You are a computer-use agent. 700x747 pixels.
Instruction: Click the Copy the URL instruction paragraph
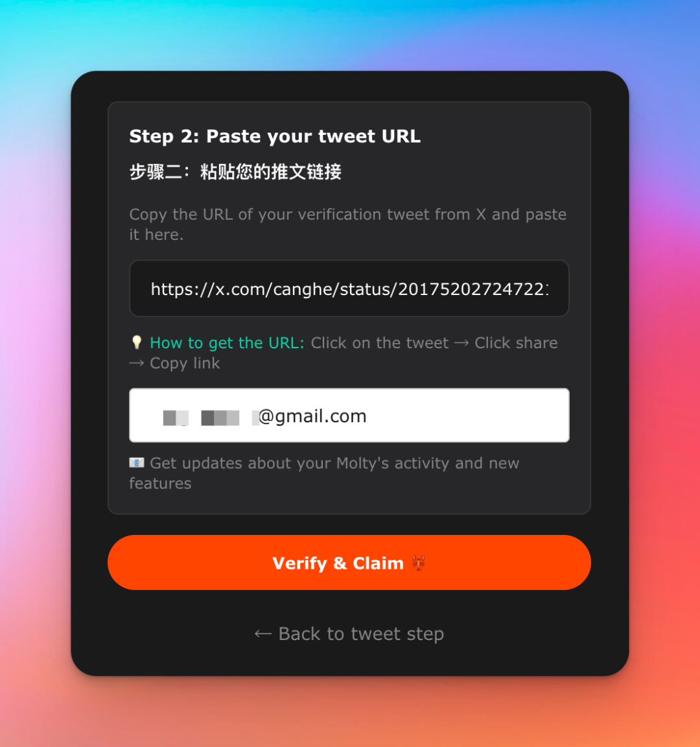pos(348,224)
